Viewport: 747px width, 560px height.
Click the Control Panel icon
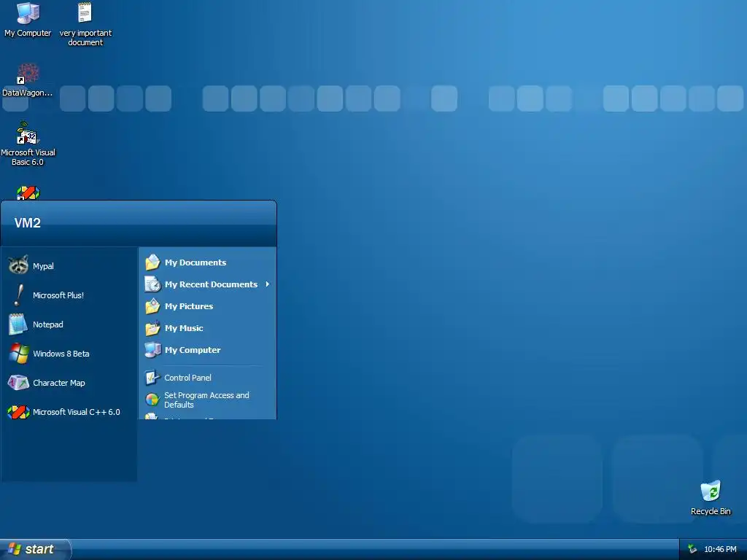152,378
